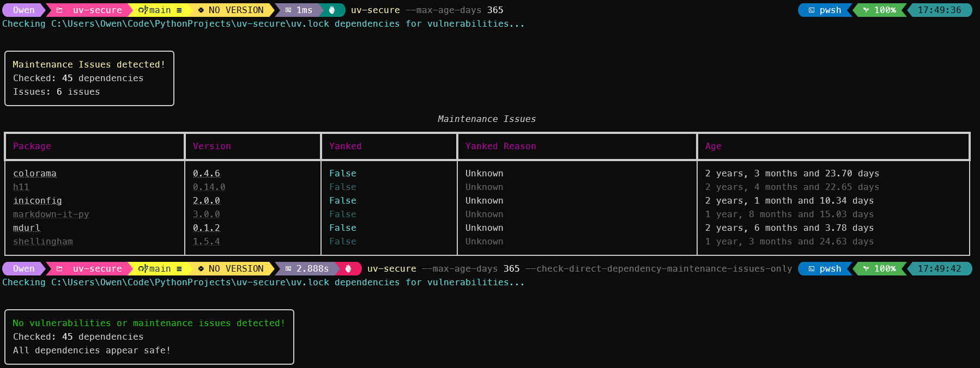Click 'Checked: 45 dependencies' in first summary box
The height and width of the screenshot is (368, 980).
pos(78,78)
